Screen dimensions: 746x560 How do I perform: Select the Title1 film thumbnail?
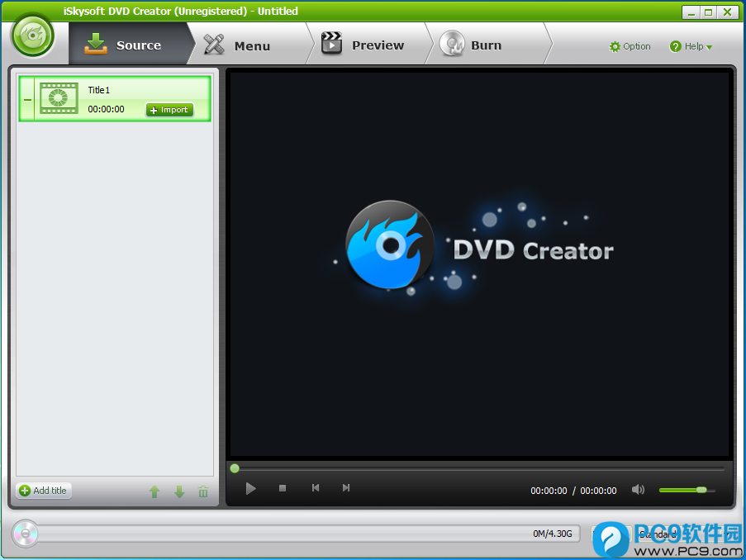59,98
